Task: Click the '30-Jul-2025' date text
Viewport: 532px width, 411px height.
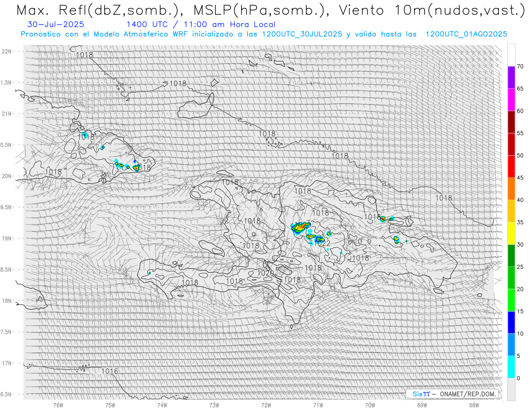Action: pyautogui.click(x=56, y=25)
